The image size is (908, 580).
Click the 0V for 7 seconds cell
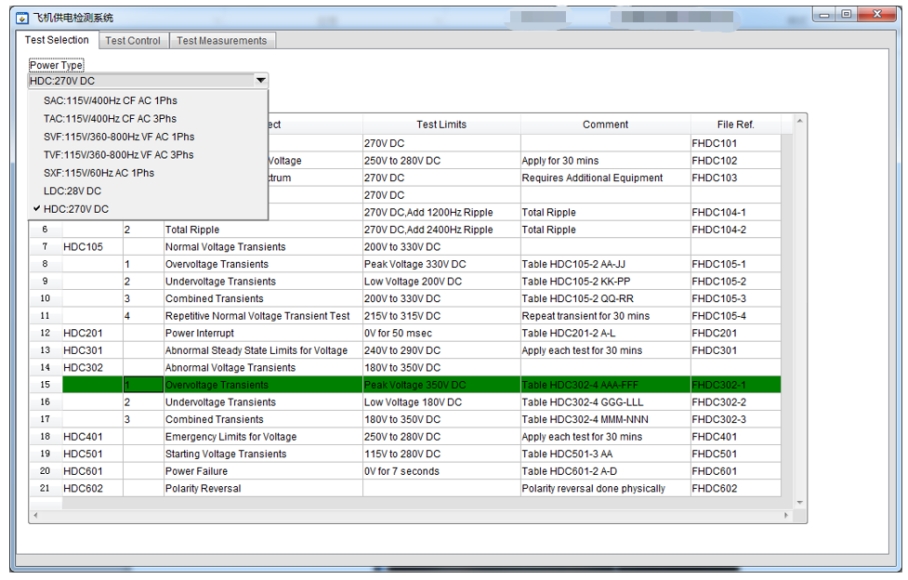pyautogui.click(x=442, y=471)
